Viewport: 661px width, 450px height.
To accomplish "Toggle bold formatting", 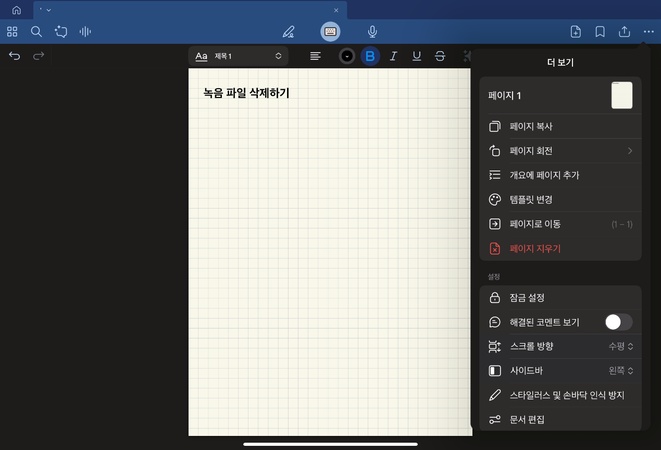I will coord(370,56).
